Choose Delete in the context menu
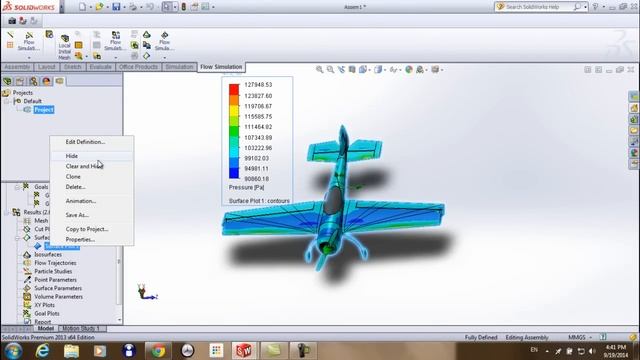Screen dimensions: 640x360 pyautogui.click(x=76, y=187)
